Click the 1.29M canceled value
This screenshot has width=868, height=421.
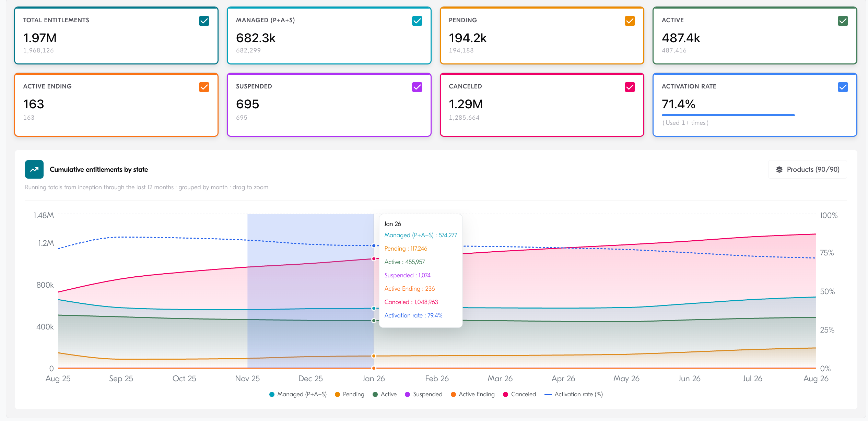tap(466, 104)
